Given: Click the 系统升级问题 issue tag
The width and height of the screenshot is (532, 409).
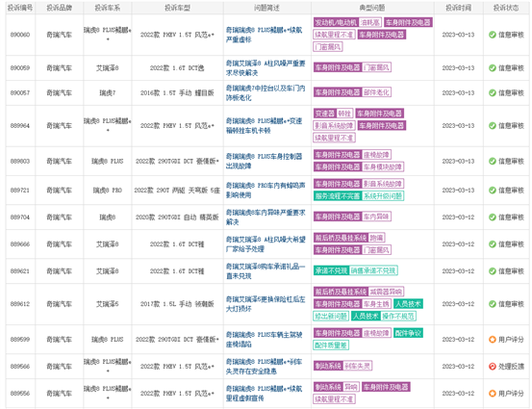Looking at the screenshot, I should (383, 196).
